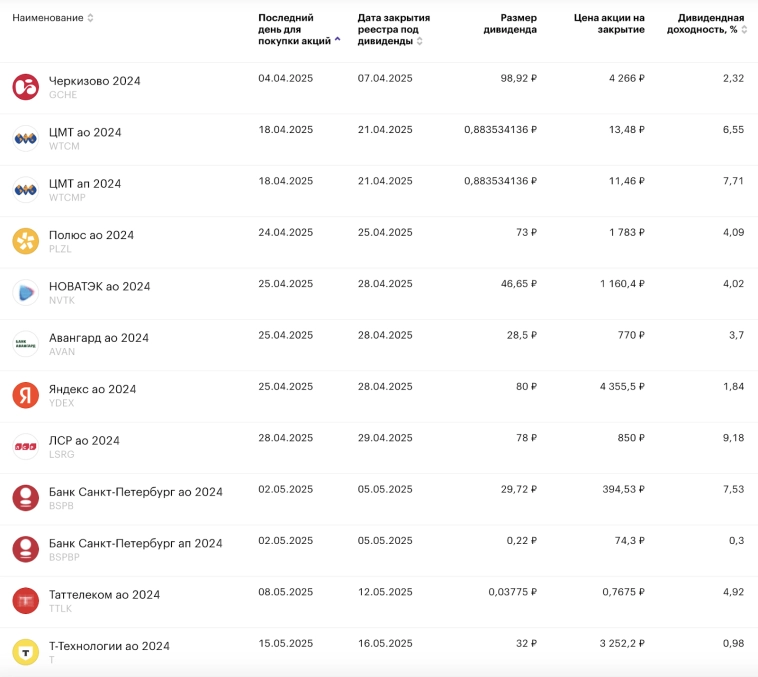The image size is (758, 677).
Task: Click the Авангард bank logo icon
Action: pyautogui.click(x=25, y=344)
